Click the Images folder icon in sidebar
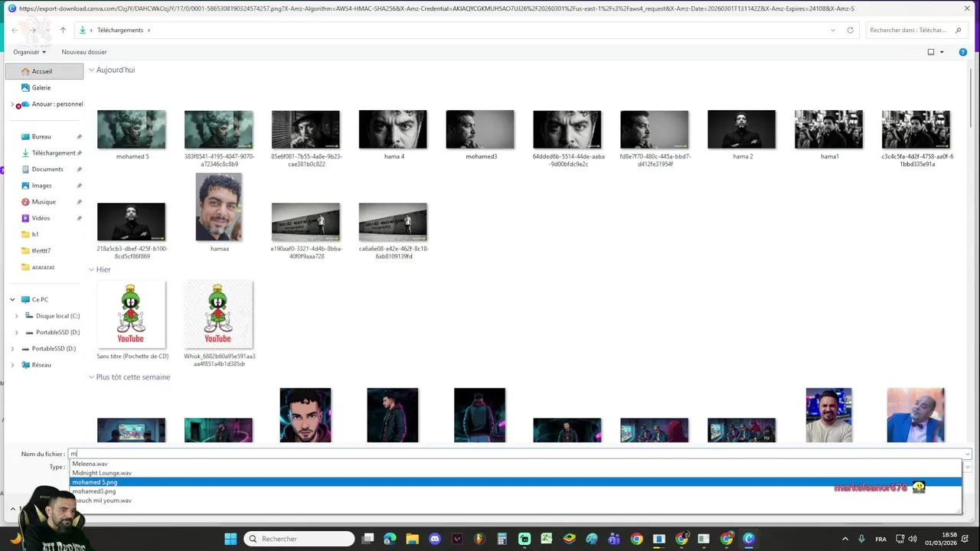This screenshot has height=551, width=980. tap(25, 185)
